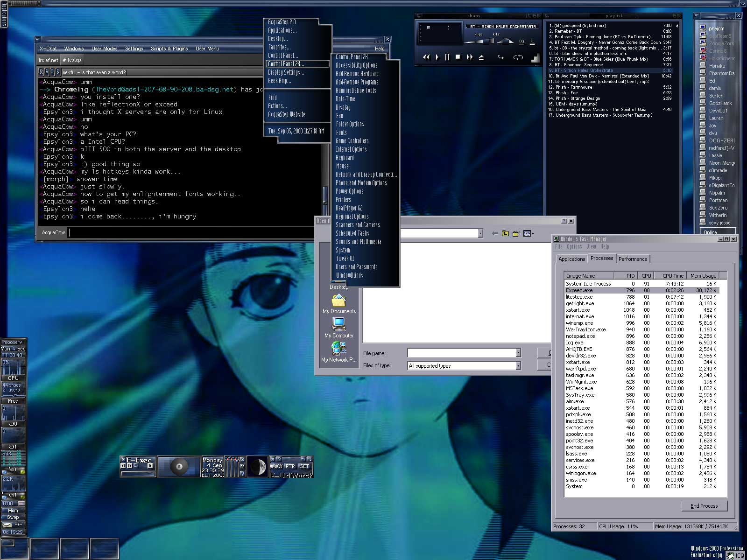
Task: Select notepad.exe in process list
Action: point(641,336)
